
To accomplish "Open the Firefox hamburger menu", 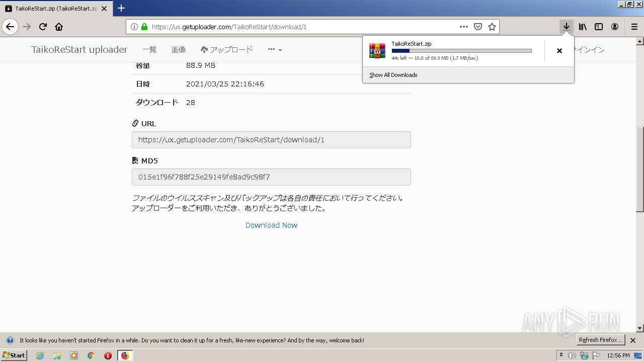I will tap(634, 27).
